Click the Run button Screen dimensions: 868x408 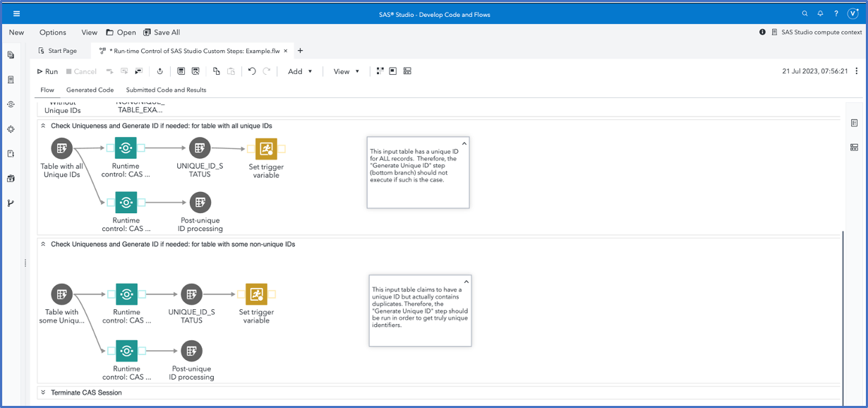[x=46, y=71]
